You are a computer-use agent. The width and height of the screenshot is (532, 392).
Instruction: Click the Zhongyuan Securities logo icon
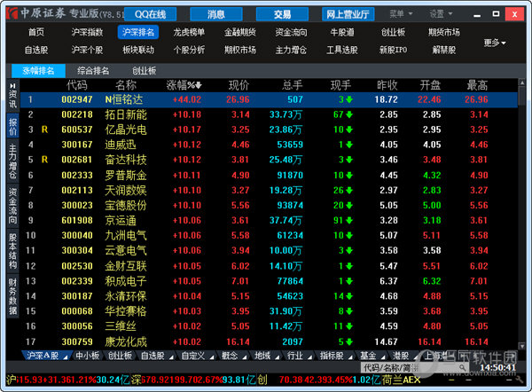click(12, 13)
